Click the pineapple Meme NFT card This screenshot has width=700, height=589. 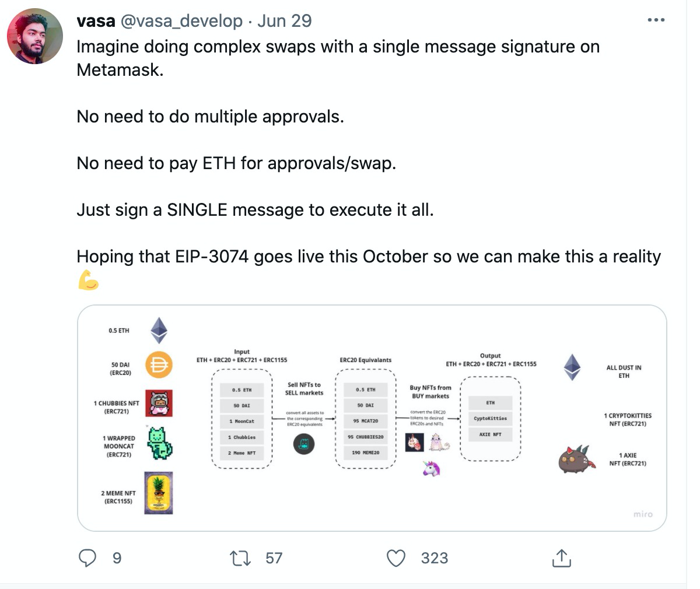[159, 493]
